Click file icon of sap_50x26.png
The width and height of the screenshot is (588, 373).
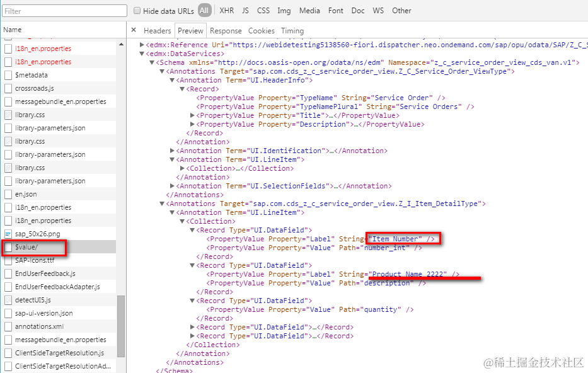tap(8, 234)
